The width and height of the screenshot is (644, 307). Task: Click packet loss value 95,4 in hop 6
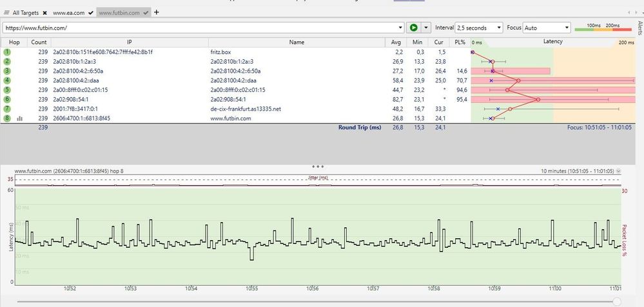(x=462, y=100)
